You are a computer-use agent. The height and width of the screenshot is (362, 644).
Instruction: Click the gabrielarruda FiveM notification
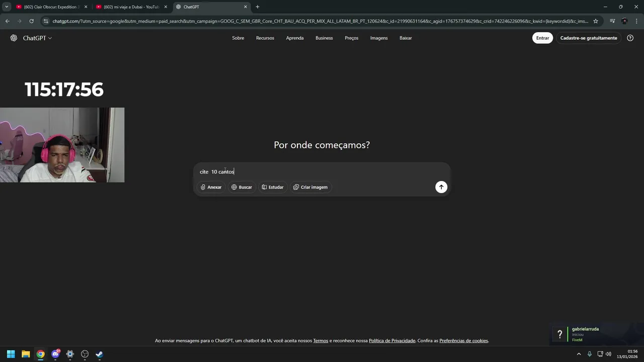coord(597,334)
